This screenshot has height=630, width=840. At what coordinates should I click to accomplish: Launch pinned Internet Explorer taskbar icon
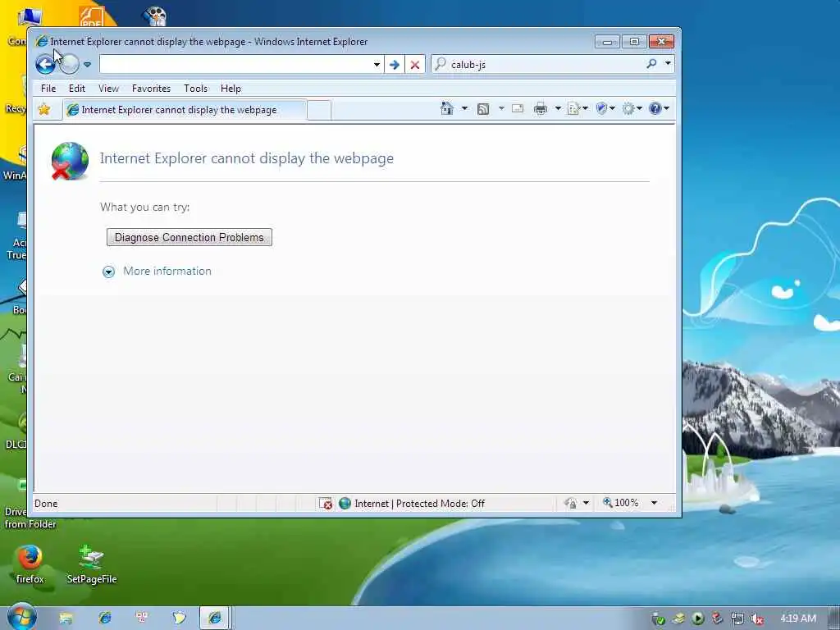click(x=104, y=619)
